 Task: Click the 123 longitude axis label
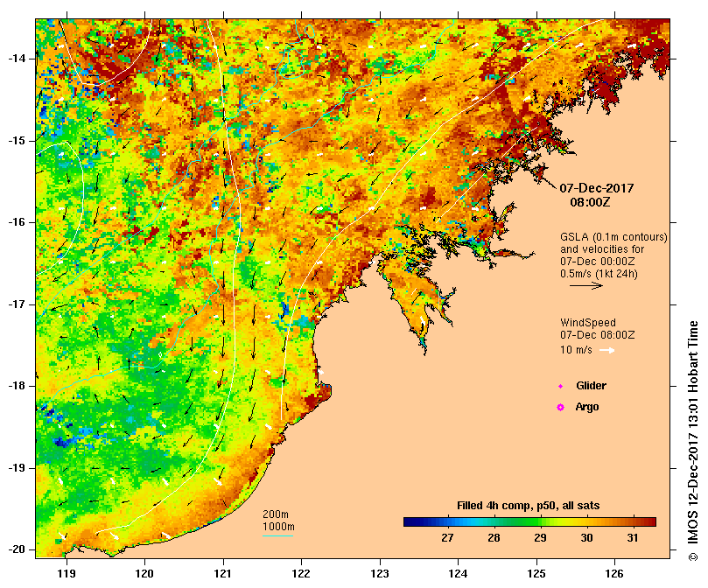point(380,574)
